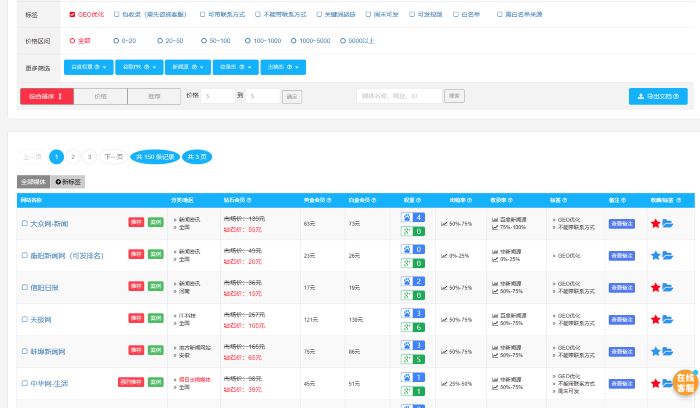Focus the minimum price input field
This screenshot has width=700, height=408.
click(217, 96)
